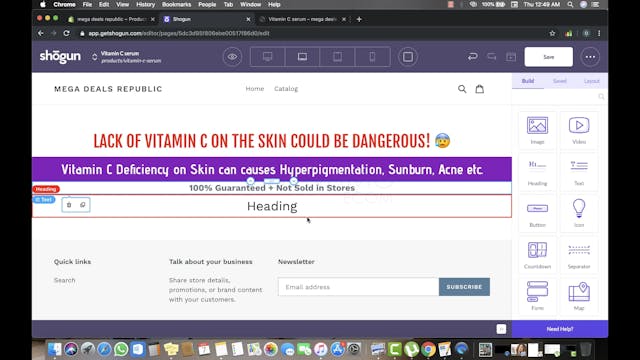Screen dimensions: 640x360
Task: Click MEGA DEALS REPUBLIC store title
Action: (108, 89)
